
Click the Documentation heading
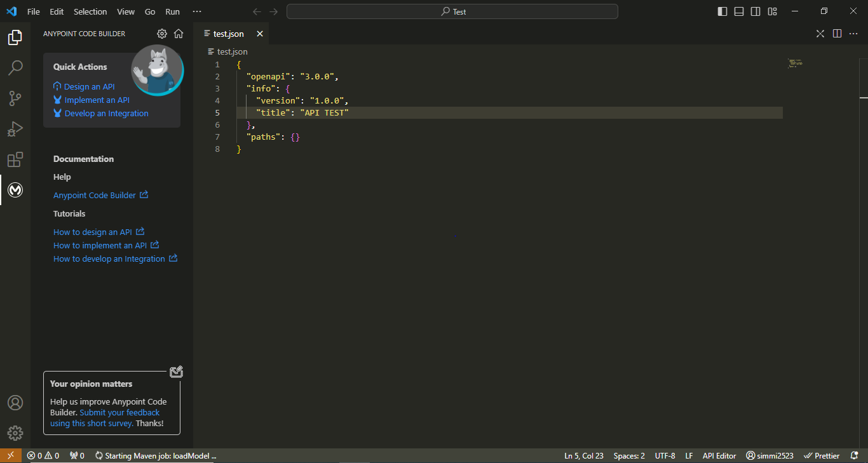[83, 159]
